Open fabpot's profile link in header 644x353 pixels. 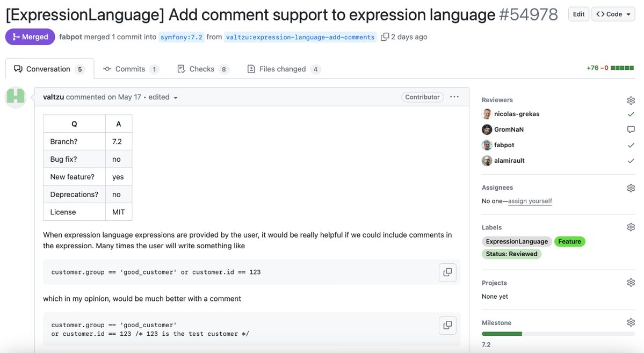tap(71, 37)
